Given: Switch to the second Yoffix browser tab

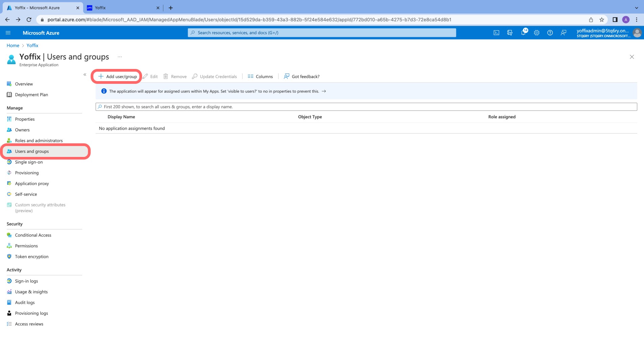Looking at the screenshot, I should coord(123,8).
